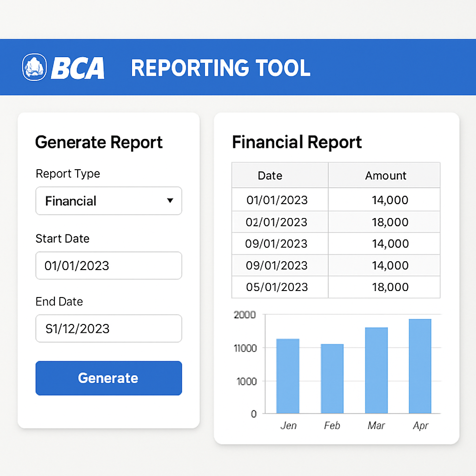Click the Mar bar in the chart

376,370
